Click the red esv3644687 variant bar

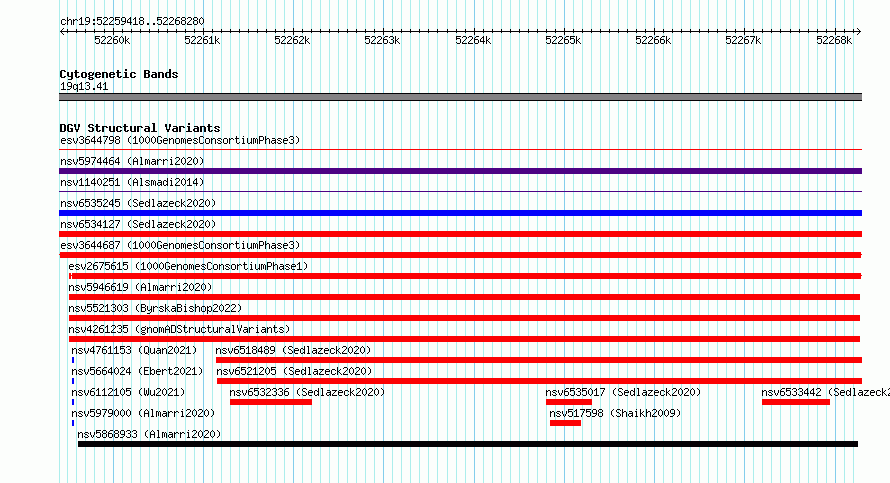click(460, 255)
